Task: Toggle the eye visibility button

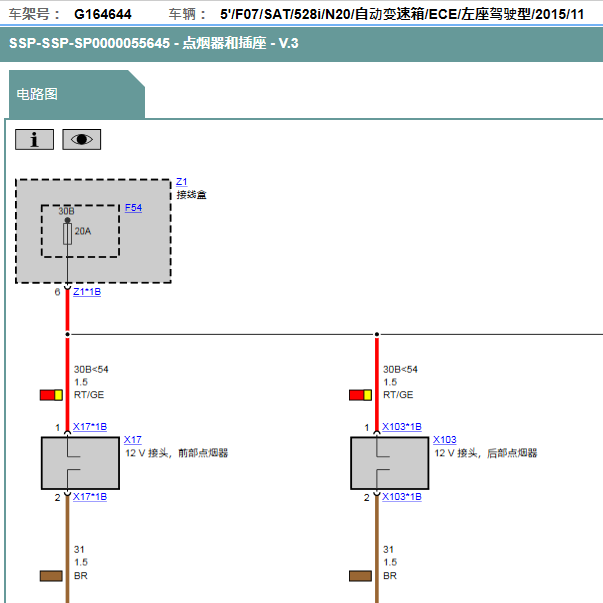Action: [x=82, y=139]
